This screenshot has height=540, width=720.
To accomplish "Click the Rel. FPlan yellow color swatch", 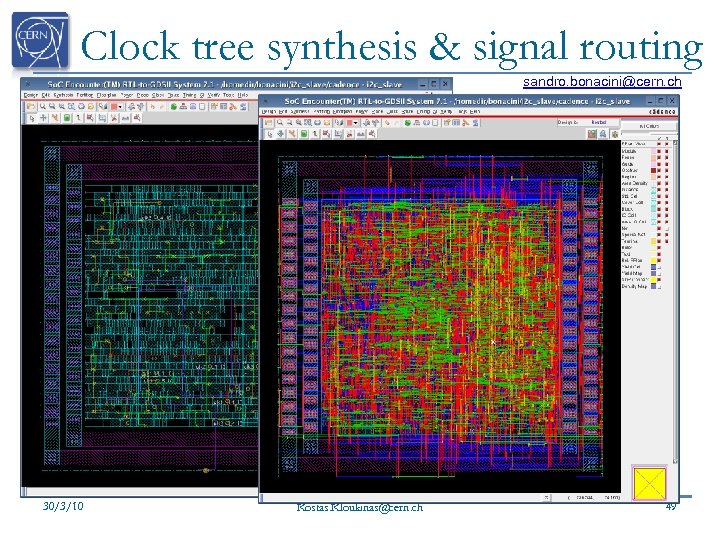I will coord(653,260).
